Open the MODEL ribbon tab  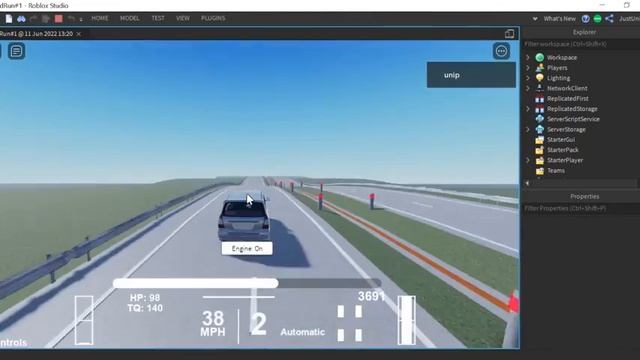point(129,18)
